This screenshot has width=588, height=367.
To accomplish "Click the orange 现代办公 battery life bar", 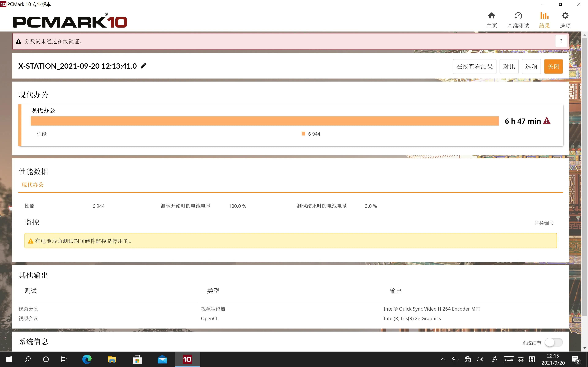I will (264, 121).
